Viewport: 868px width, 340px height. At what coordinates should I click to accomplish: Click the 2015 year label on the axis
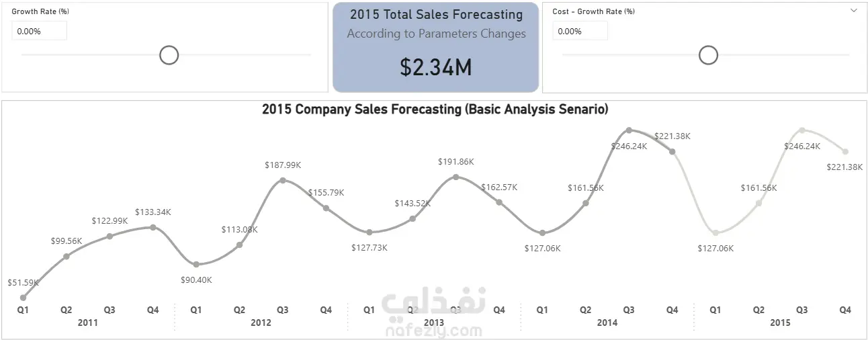click(x=780, y=323)
